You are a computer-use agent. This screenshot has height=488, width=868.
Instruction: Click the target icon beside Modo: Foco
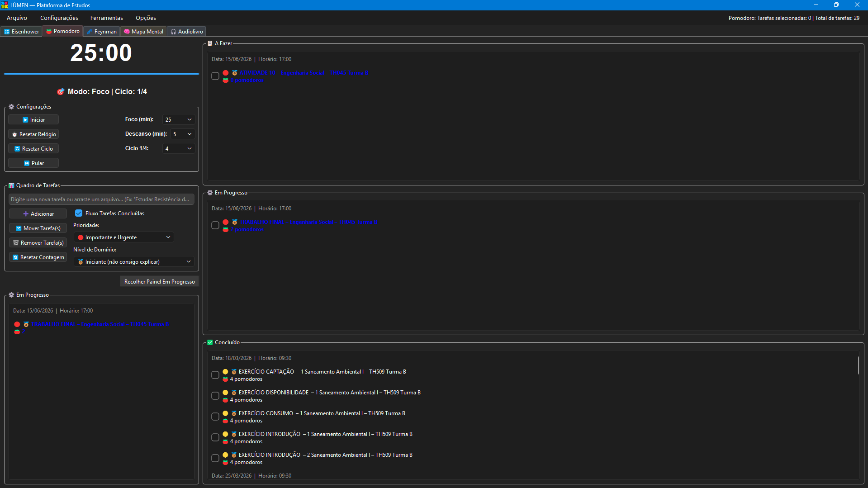click(x=61, y=91)
